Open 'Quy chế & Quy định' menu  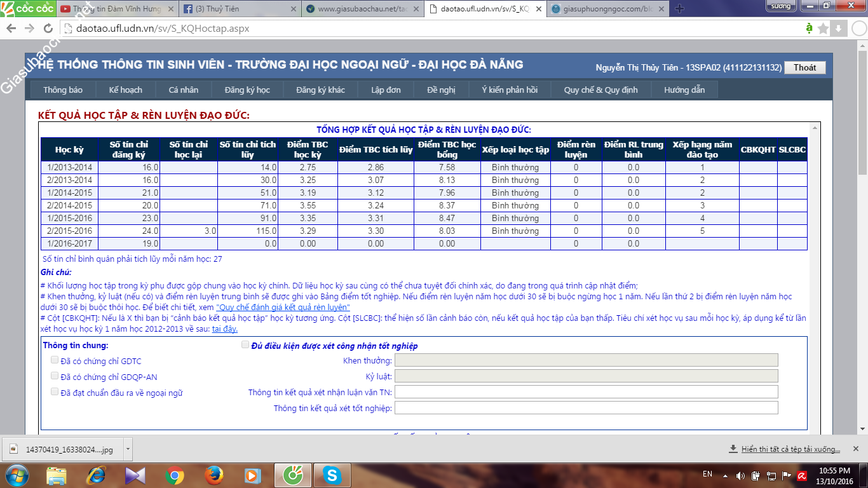point(600,90)
